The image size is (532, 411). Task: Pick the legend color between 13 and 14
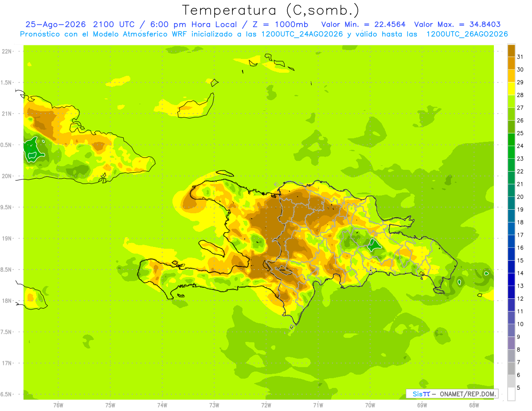(x=511, y=279)
